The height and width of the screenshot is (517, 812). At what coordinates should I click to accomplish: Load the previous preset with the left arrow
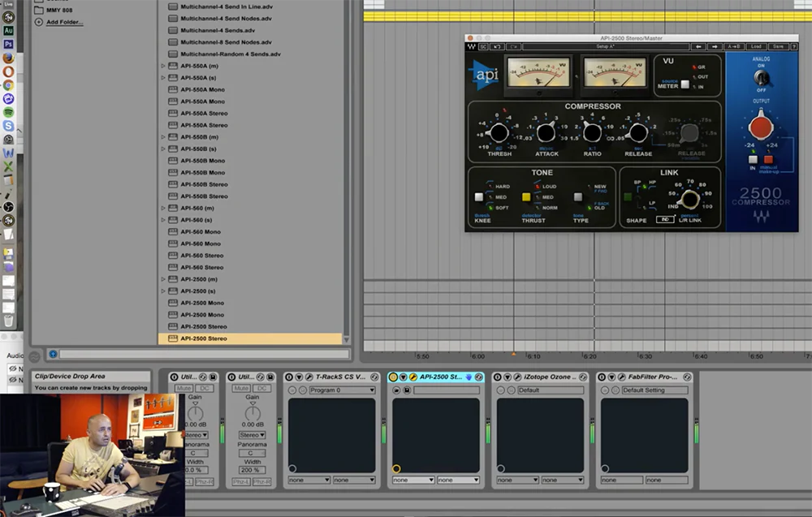coord(698,47)
